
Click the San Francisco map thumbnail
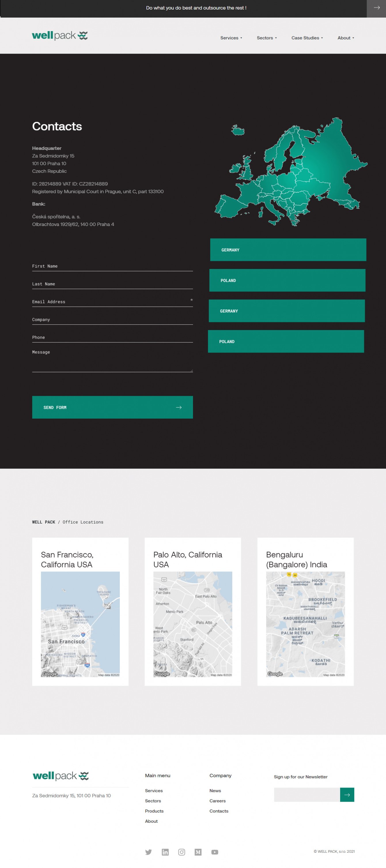(80, 624)
